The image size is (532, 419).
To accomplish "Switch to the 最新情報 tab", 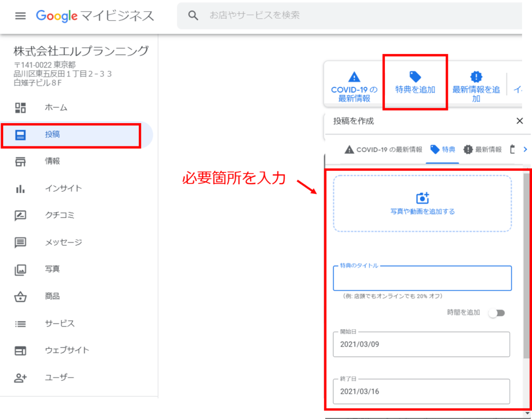I will (483, 150).
